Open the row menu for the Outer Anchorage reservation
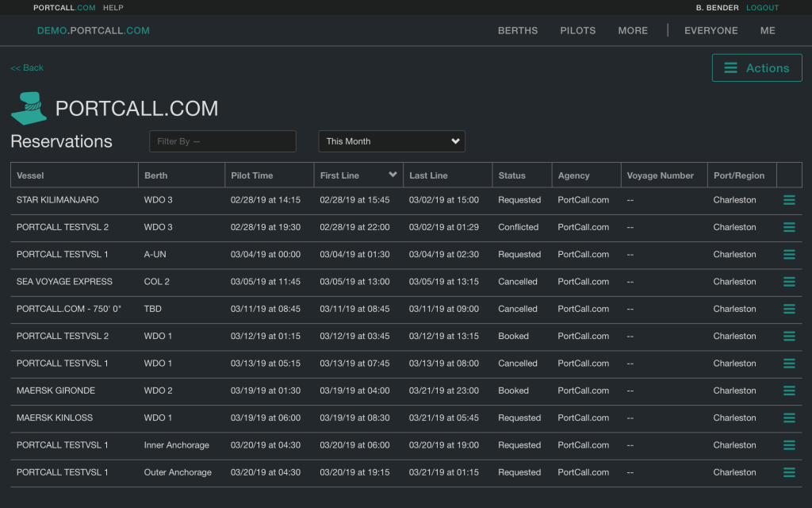Image resolution: width=812 pixels, height=508 pixels. tap(789, 471)
